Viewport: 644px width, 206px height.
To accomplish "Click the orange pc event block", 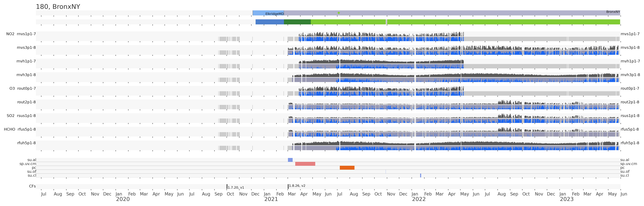I will coord(347,168).
